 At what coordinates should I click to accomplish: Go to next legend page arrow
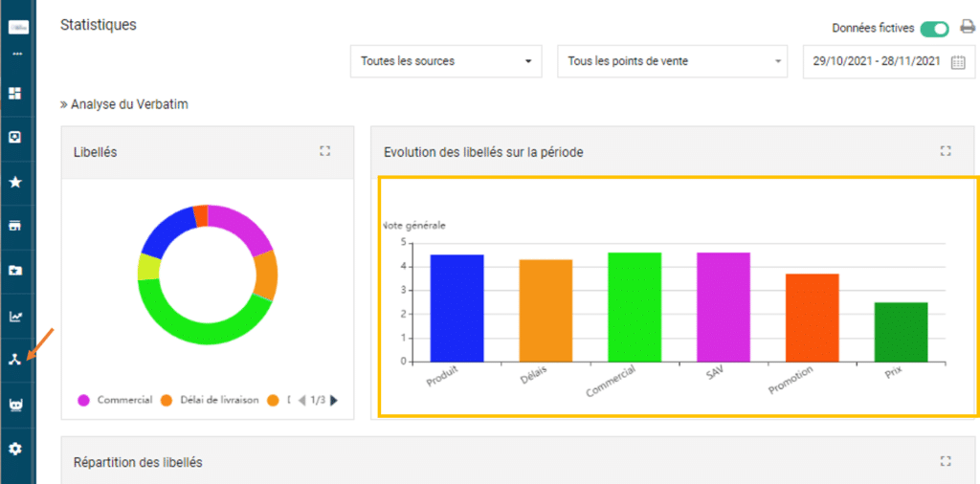[334, 400]
